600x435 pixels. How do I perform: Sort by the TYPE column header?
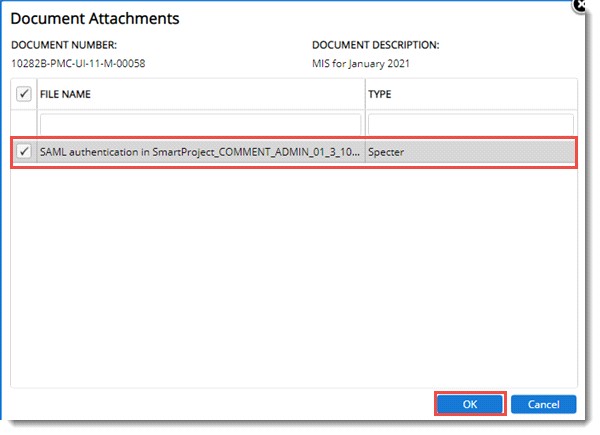point(470,93)
